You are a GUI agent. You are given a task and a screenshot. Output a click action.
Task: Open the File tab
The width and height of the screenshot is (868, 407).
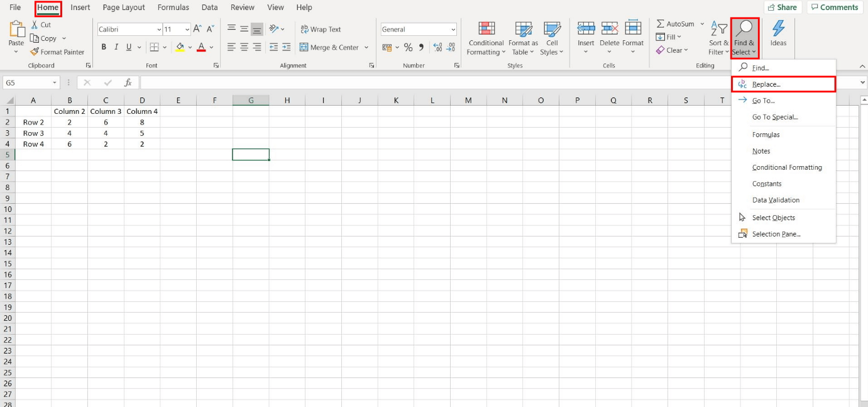[15, 8]
